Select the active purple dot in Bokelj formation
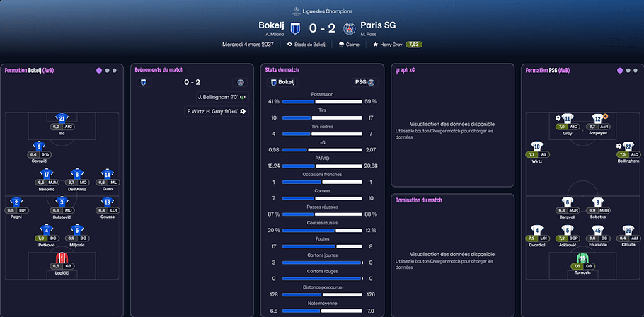 point(99,71)
